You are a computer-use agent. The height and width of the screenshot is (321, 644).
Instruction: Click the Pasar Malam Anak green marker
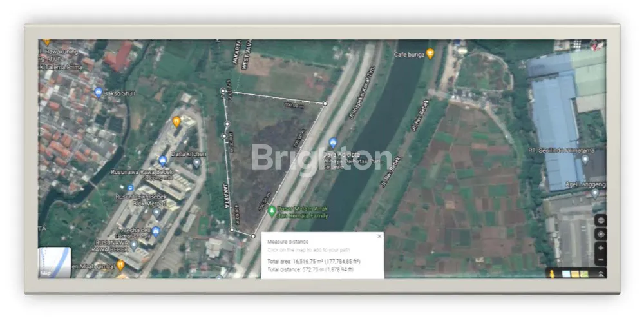click(x=272, y=210)
